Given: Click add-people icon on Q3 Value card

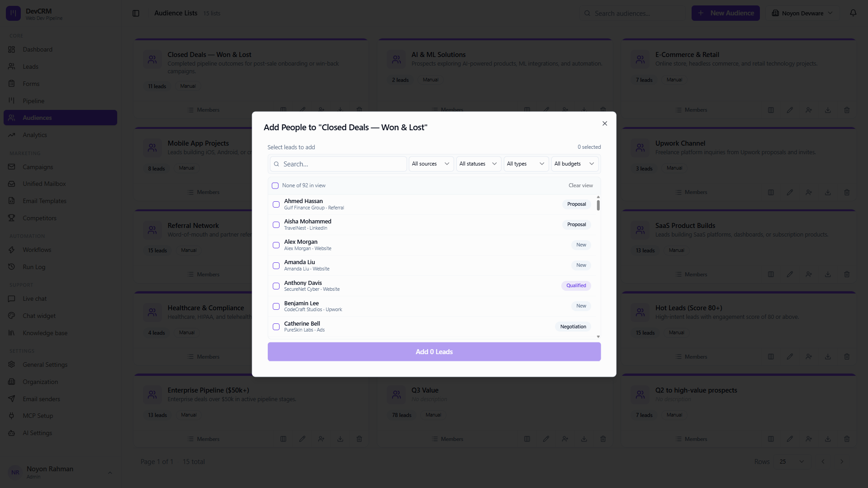Looking at the screenshot, I should coord(565,439).
